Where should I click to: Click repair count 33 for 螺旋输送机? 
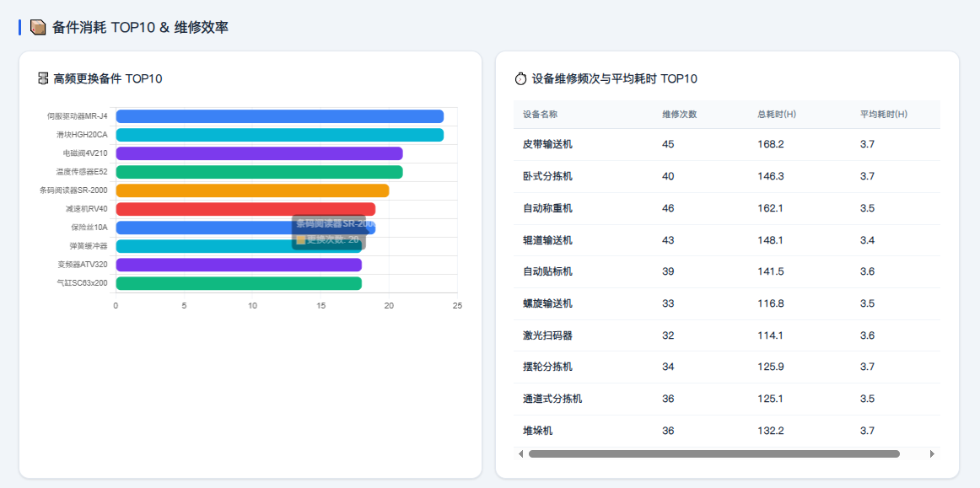668,303
